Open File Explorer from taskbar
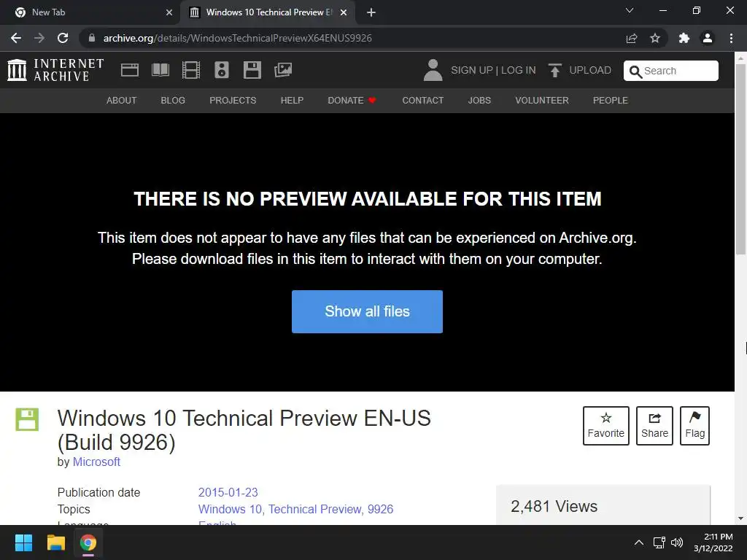This screenshot has height=560, width=747. point(55,542)
